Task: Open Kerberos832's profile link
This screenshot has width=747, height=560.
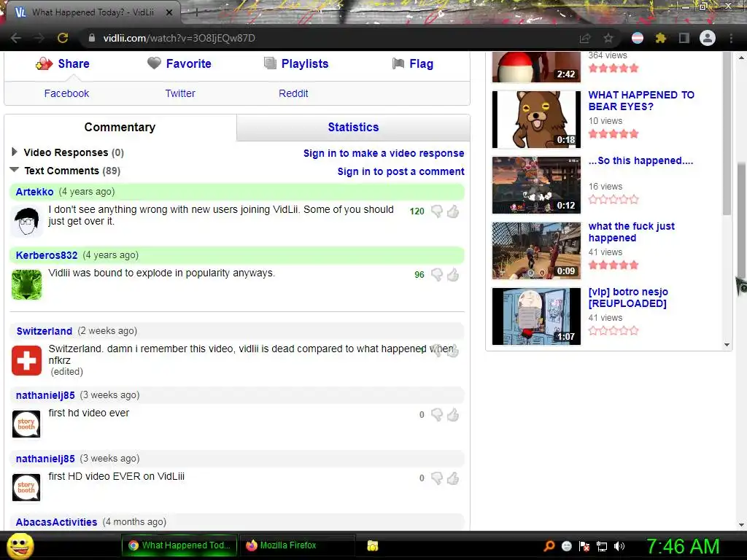Action: [x=47, y=255]
